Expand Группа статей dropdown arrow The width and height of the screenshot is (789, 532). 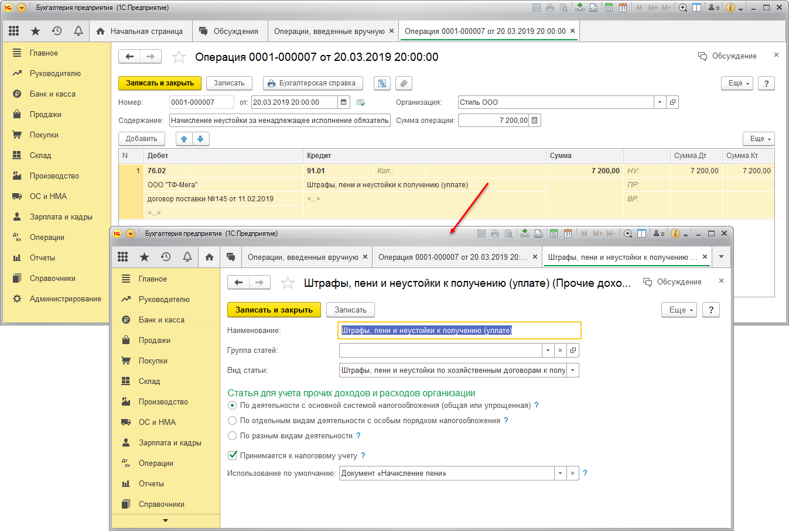(548, 350)
